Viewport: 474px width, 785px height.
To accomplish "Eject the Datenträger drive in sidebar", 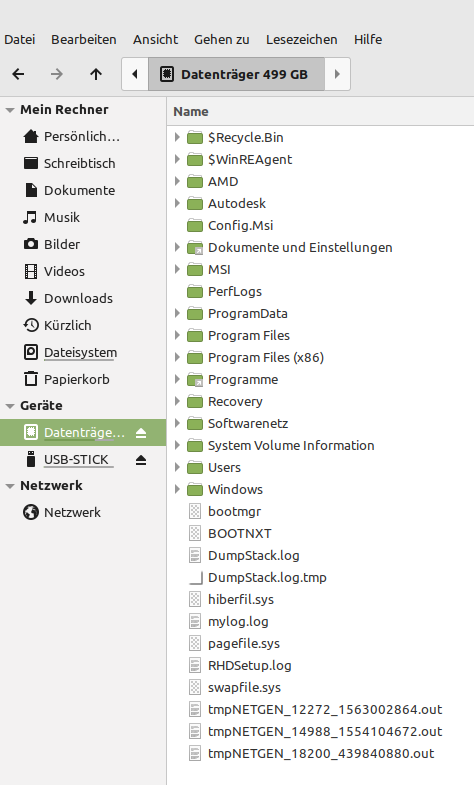I will [x=141, y=433].
